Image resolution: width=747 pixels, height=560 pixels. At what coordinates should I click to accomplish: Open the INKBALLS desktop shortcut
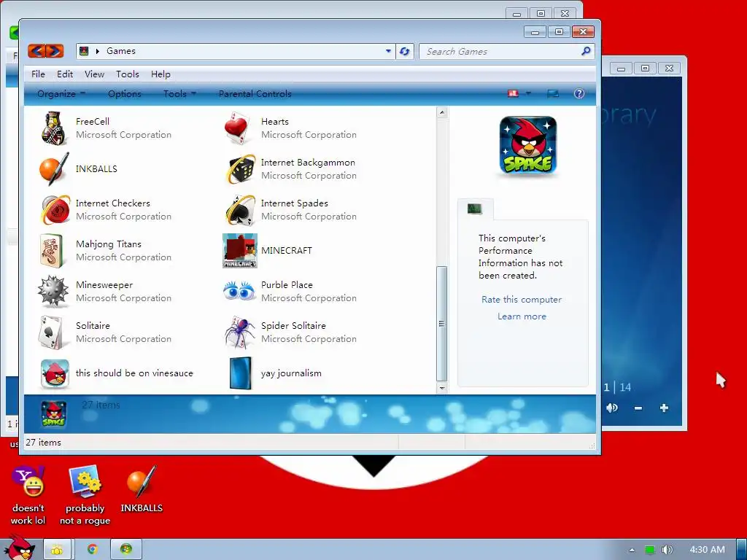click(142, 489)
